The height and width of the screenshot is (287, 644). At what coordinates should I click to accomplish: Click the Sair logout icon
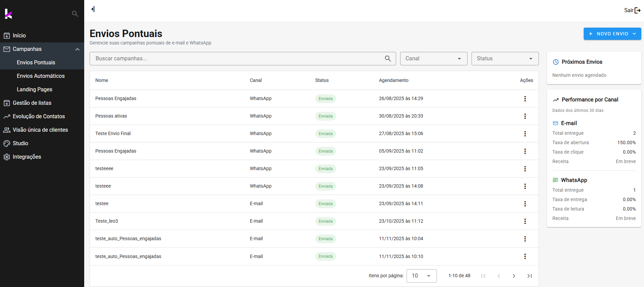click(637, 10)
